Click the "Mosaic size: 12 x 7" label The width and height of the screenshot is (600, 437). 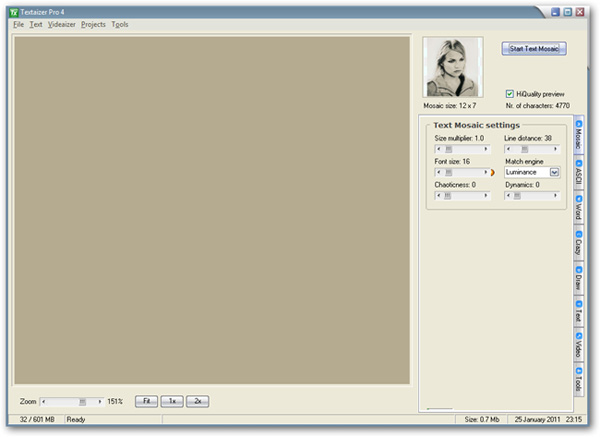(450, 106)
